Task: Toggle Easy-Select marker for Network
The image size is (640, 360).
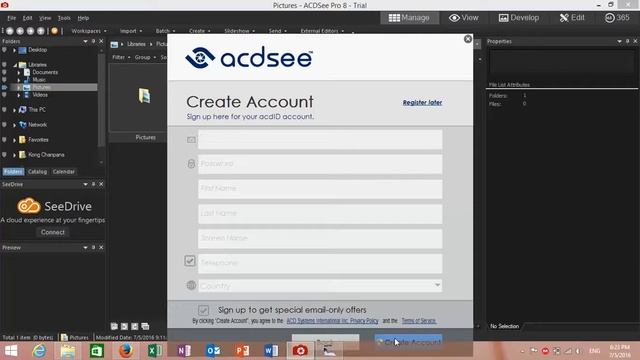Action: point(4,124)
